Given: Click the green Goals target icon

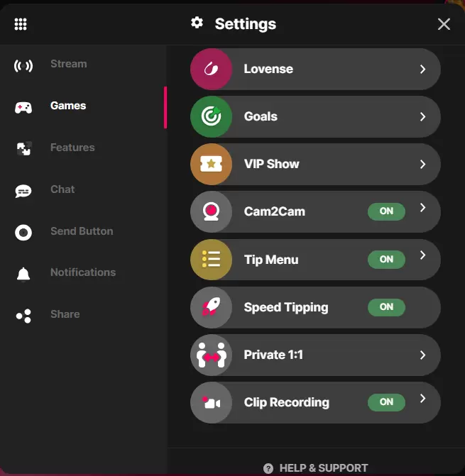Looking at the screenshot, I should click(211, 116).
